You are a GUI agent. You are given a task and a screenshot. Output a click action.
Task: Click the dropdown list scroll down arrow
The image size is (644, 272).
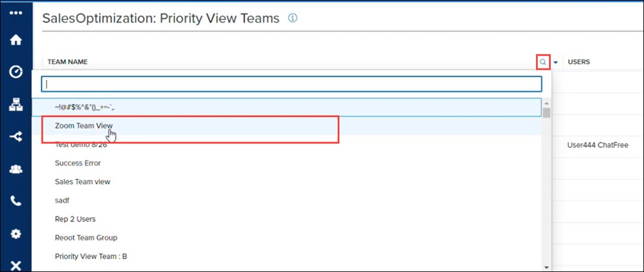pos(546,267)
